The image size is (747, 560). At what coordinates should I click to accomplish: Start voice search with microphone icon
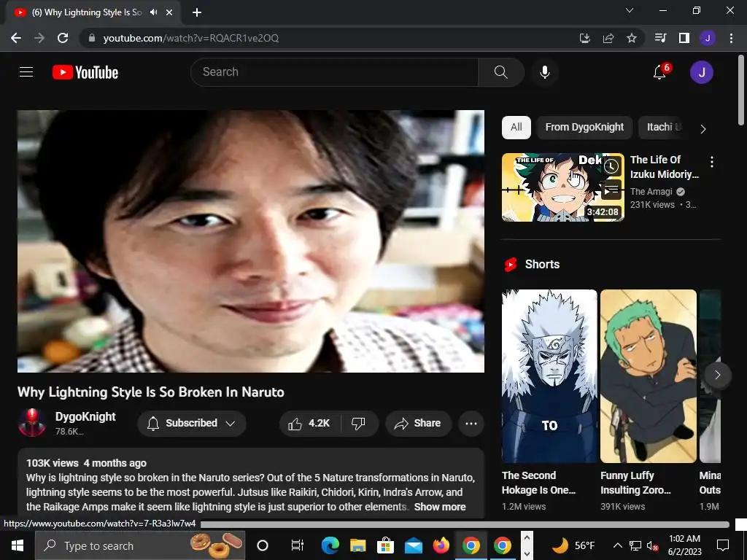pyautogui.click(x=544, y=72)
